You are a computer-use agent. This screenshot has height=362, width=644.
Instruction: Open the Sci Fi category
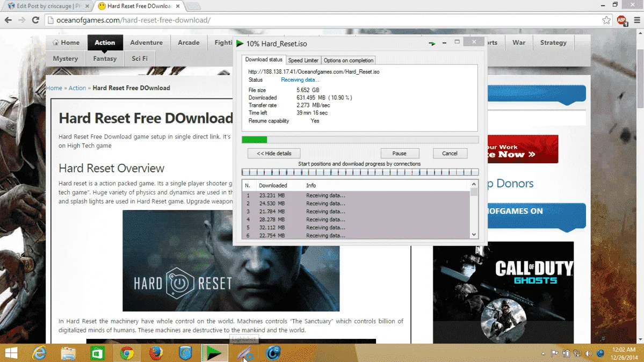pos(140,59)
